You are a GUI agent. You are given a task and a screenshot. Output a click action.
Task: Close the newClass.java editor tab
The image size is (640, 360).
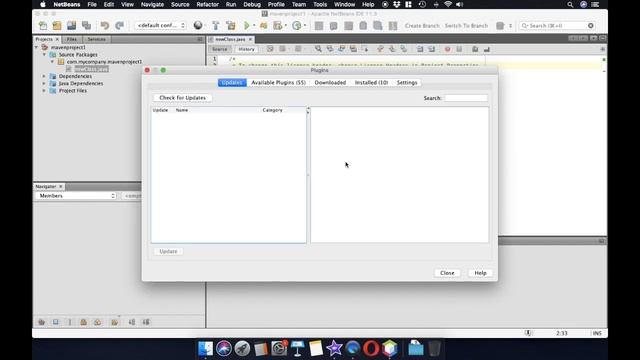click(250, 39)
